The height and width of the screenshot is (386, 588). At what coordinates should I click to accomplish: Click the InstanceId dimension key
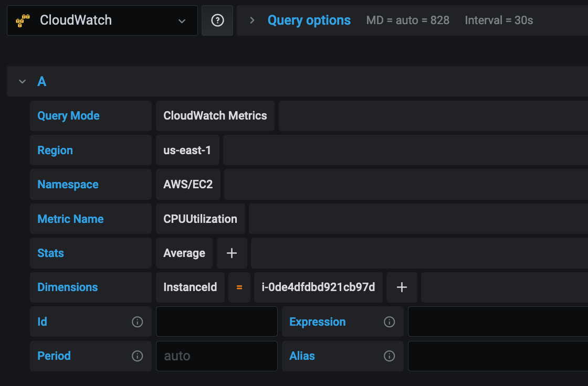click(190, 287)
